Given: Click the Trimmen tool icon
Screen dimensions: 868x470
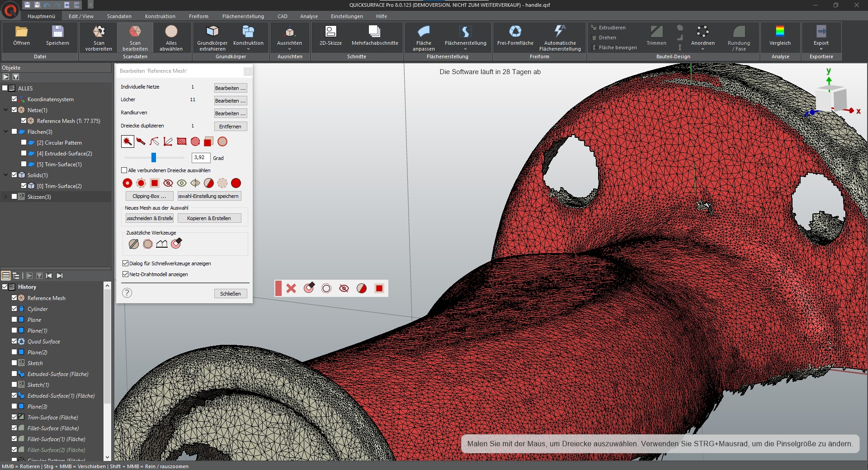Looking at the screenshot, I should (x=656, y=31).
